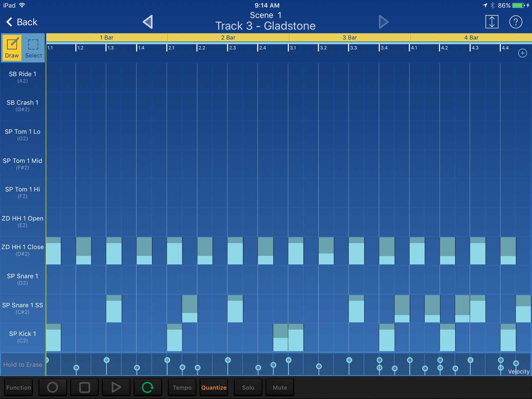
Task: Tap the Scene 1 label
Action: click(266, 15)
